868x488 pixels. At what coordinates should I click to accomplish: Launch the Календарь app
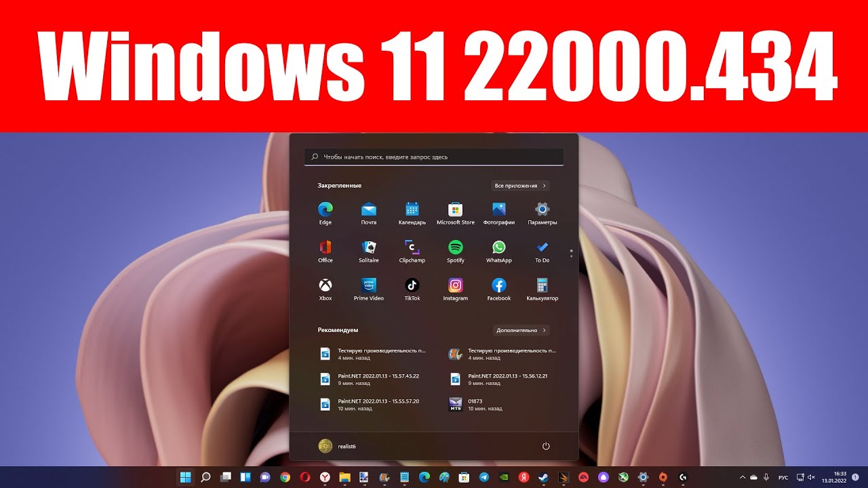[412, 213]
